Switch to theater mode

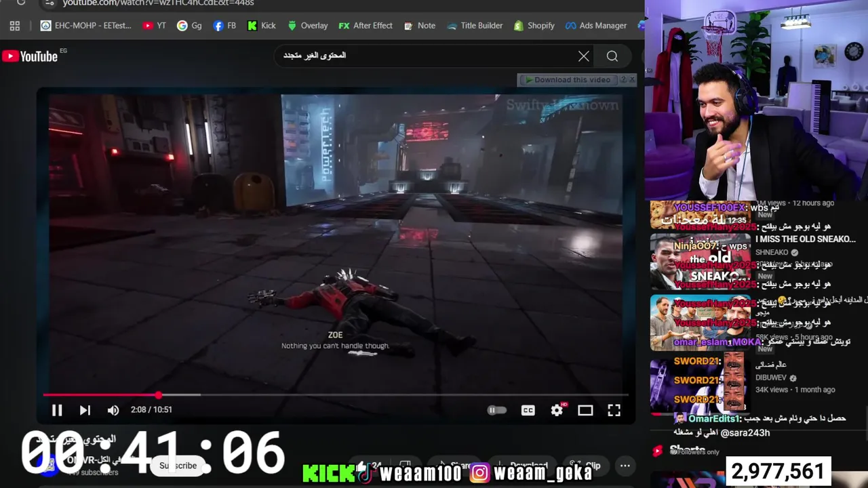[585, 410]
